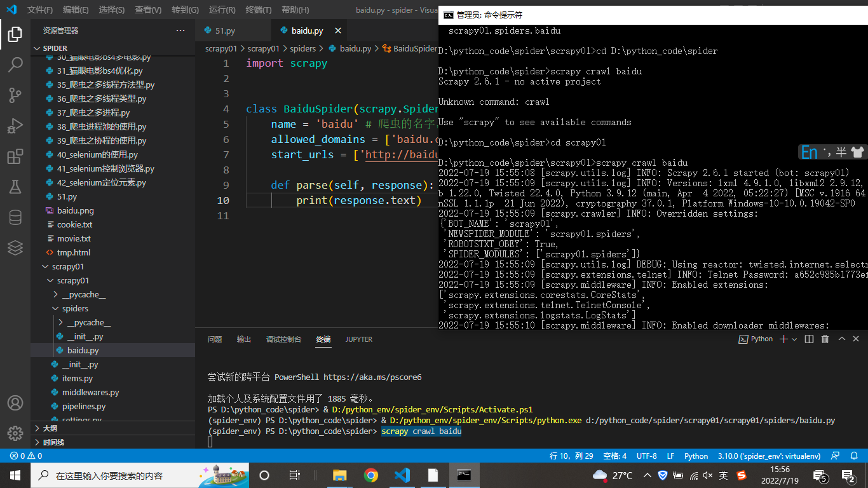Open tmp.html in the explorer
Image resolution: width=868 pixels, height=488 pixels.
click(x=112, y=253)
